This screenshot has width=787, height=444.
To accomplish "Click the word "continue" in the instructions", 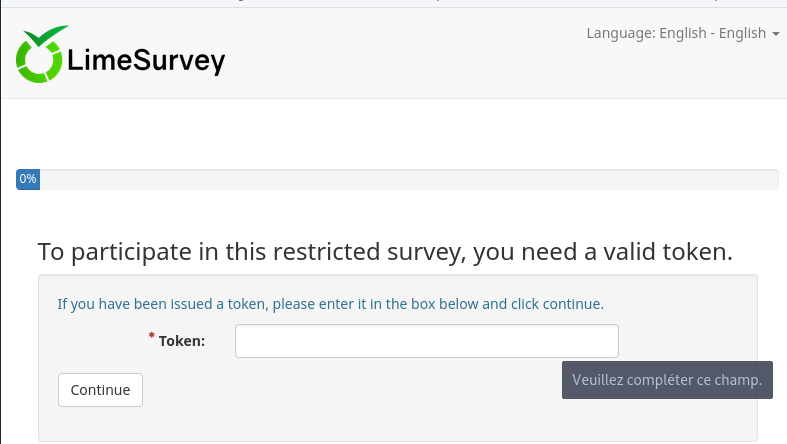I will (x=572, y=303).
